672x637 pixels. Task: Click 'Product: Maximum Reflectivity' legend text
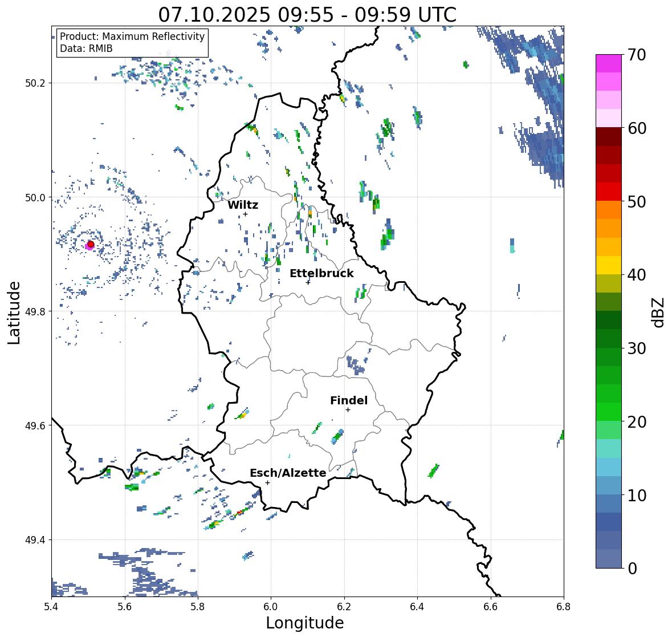coord(132,36)
